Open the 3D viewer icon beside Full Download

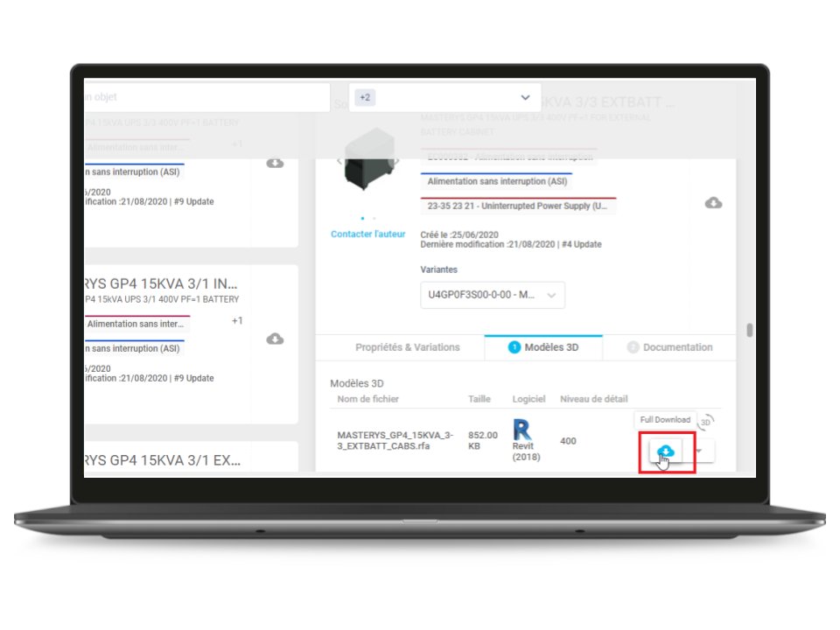click(x=706, y=422)
